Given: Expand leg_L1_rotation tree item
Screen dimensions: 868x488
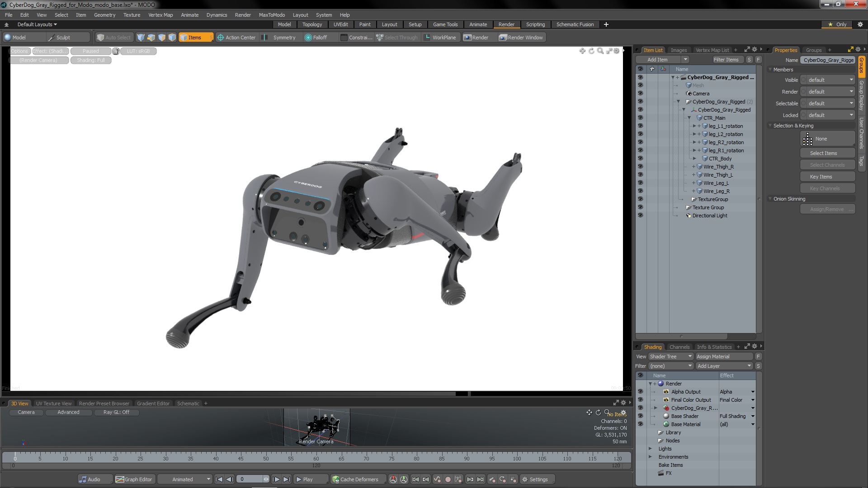Looking at the screenshot, I should click(694, 126).
